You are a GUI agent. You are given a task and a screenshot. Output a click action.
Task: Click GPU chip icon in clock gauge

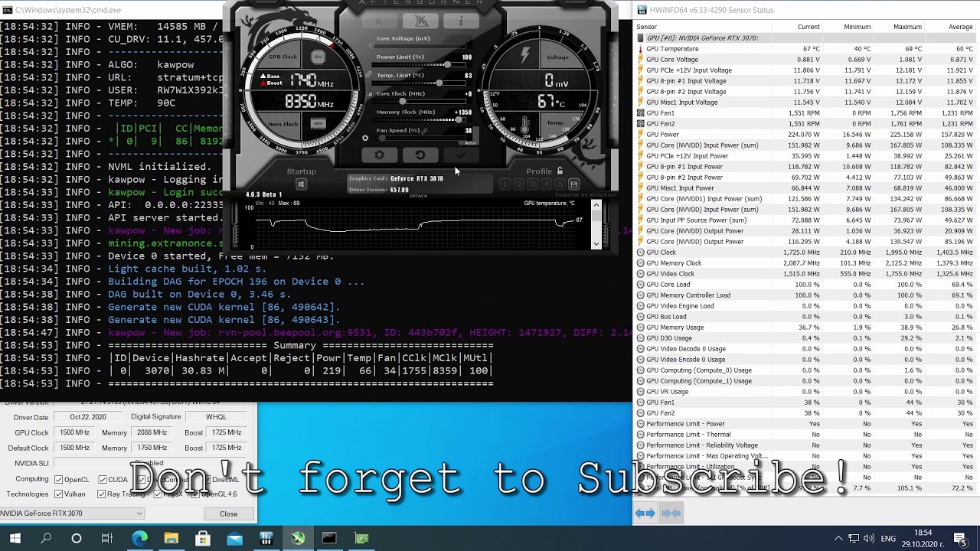318,57
